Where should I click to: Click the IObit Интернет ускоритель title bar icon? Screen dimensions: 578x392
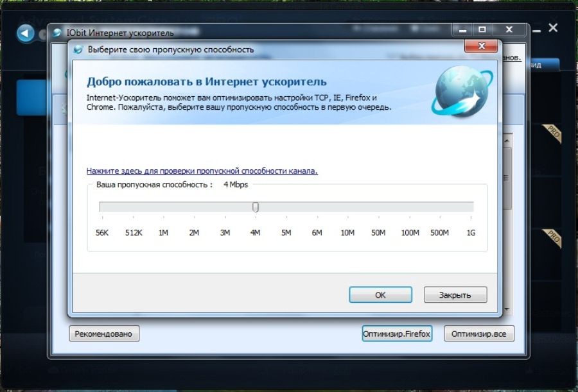tap(57, 33)
